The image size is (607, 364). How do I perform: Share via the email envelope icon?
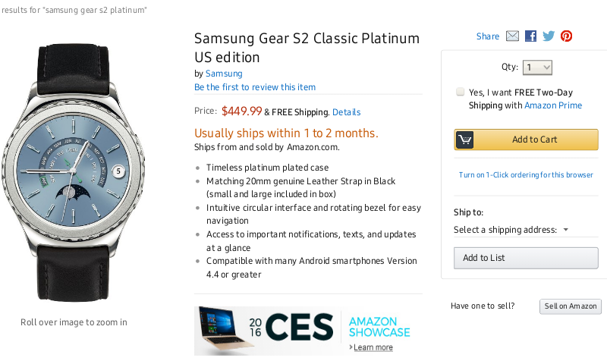click(512, 36)
